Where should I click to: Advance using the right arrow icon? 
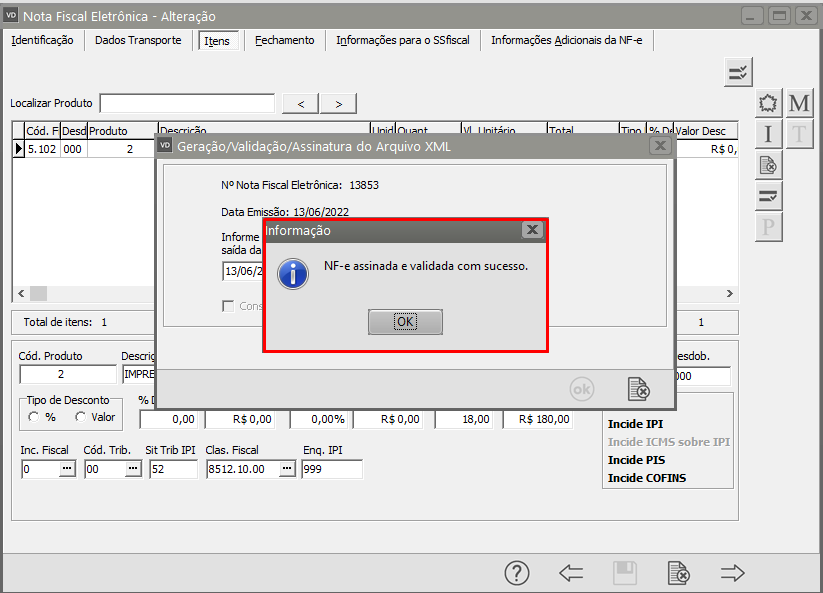[x=733, y=573]
